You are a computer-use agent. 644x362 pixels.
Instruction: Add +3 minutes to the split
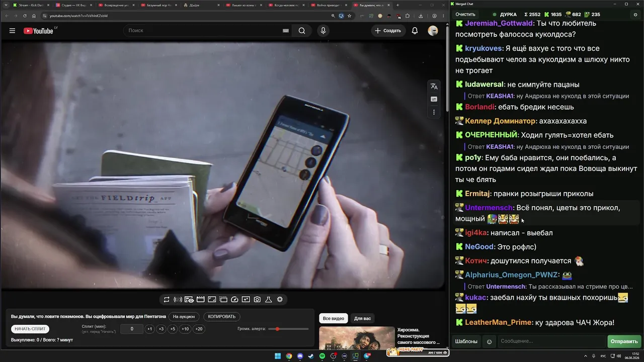[161, 329]
